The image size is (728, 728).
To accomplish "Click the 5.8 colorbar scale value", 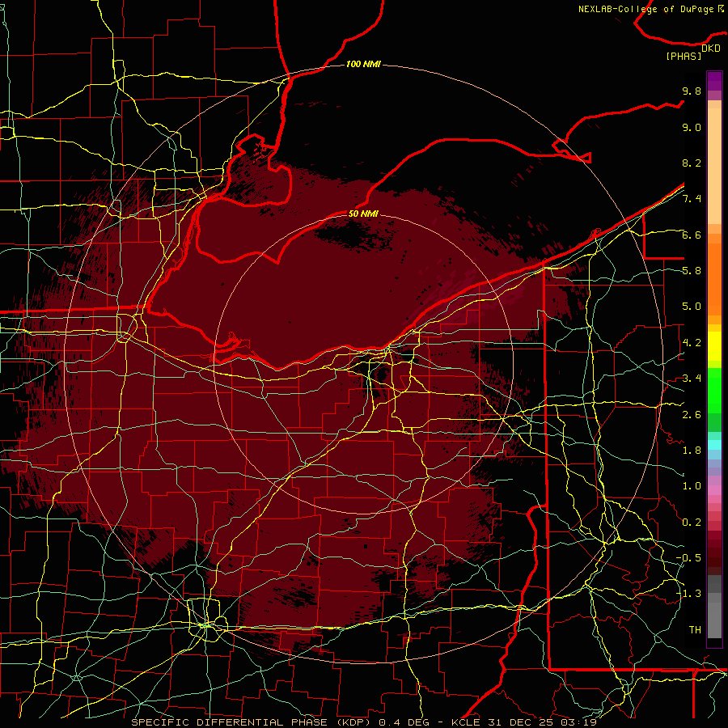I will (x=692, y=271).
